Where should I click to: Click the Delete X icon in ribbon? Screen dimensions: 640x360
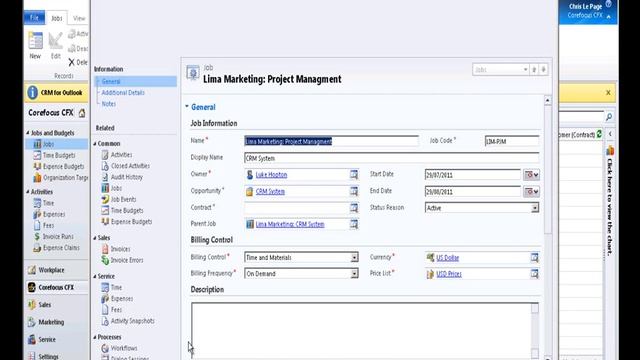(71, 62)
